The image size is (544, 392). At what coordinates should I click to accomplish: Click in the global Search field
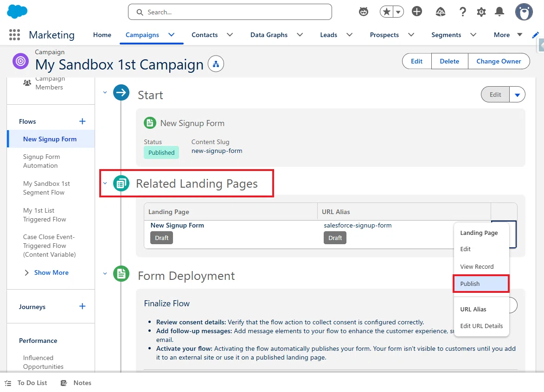coord(230,12)
